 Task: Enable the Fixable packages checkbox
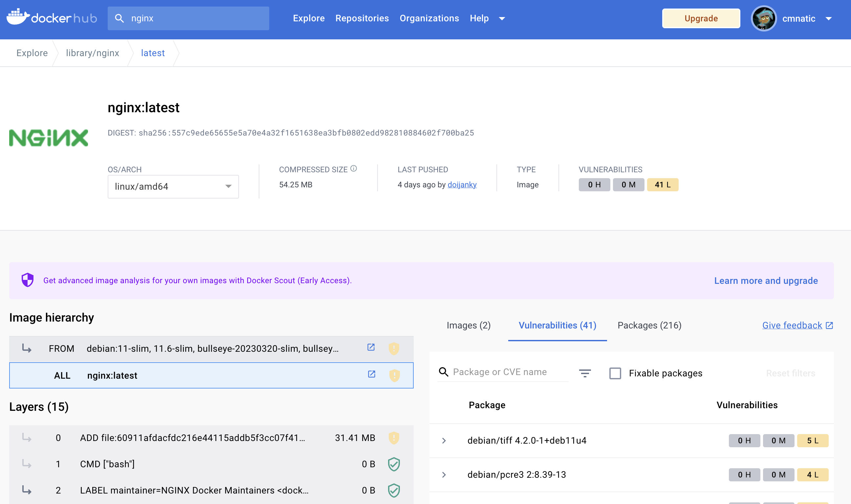pyautogui.click(x=615, y=373)
